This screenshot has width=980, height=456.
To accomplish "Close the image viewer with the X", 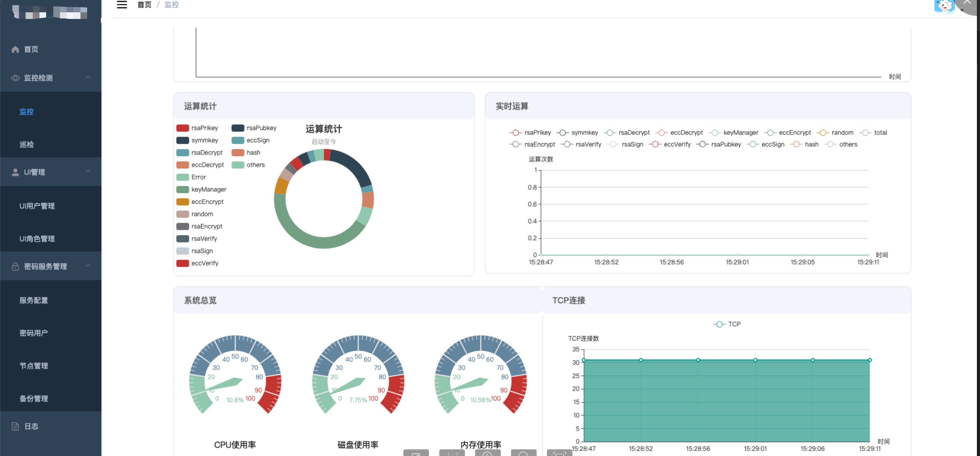I will click(967, 3).
